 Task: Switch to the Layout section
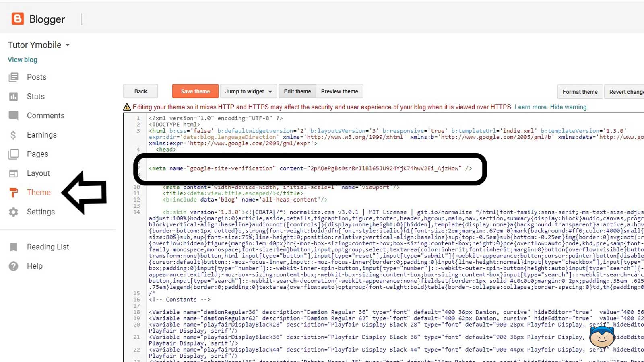point(38,173)
